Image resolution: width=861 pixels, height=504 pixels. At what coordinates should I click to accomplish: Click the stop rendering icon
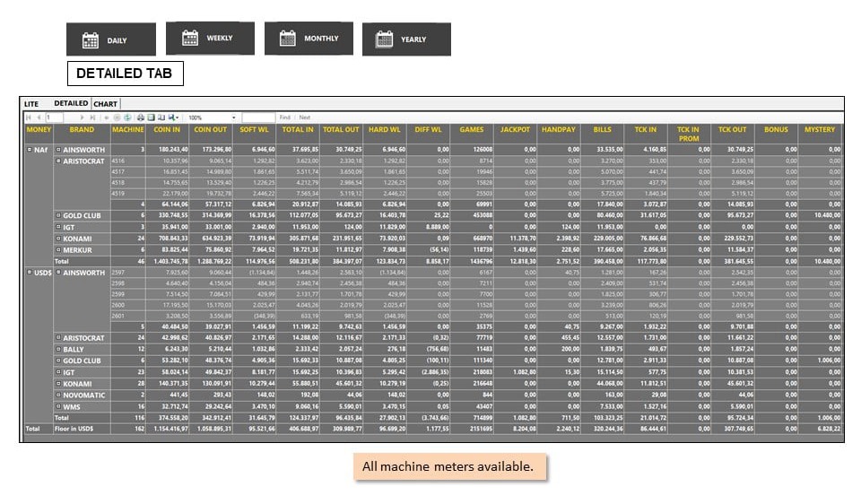tap(117, 117)
